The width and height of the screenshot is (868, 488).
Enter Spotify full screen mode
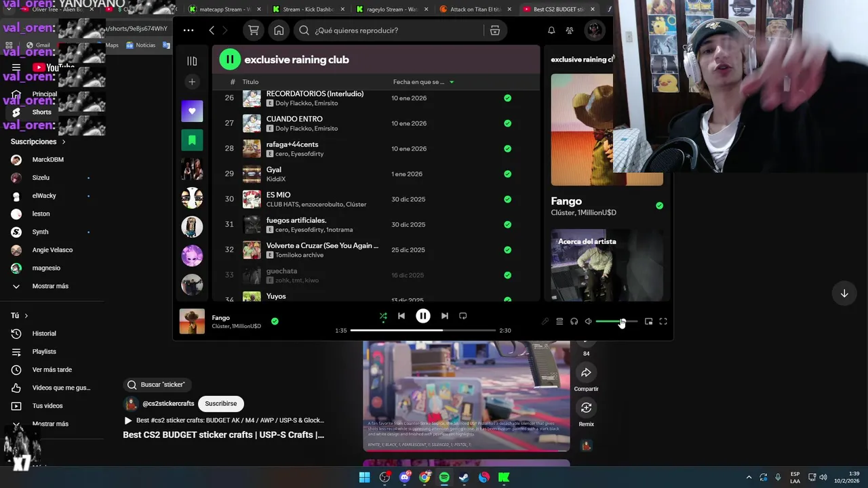pos(663,321)
